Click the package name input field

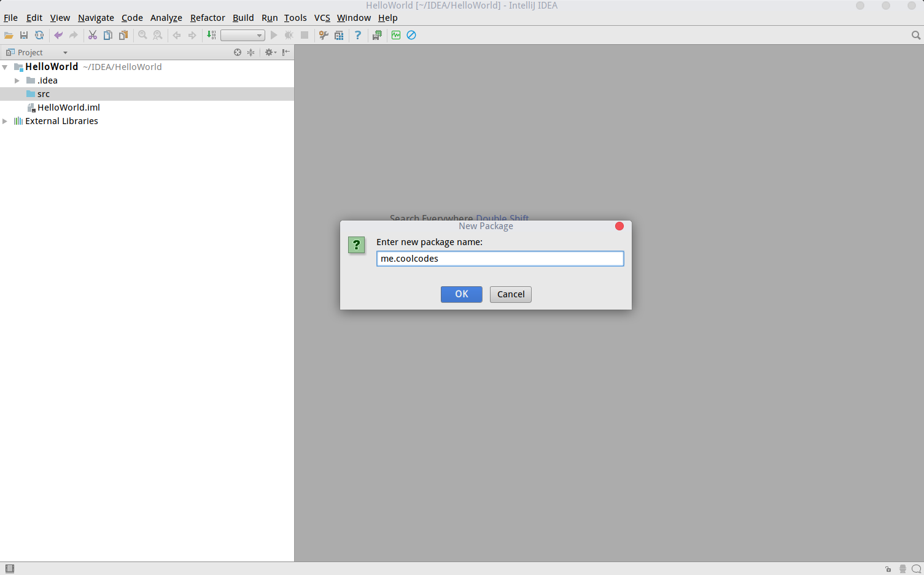500,259
